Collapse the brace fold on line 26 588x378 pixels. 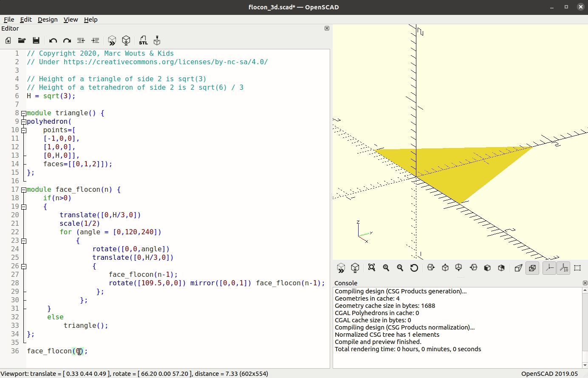24,267
